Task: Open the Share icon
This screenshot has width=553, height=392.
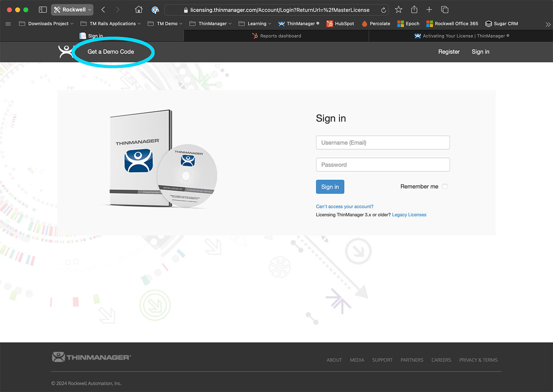Action: tap(414, 9)
